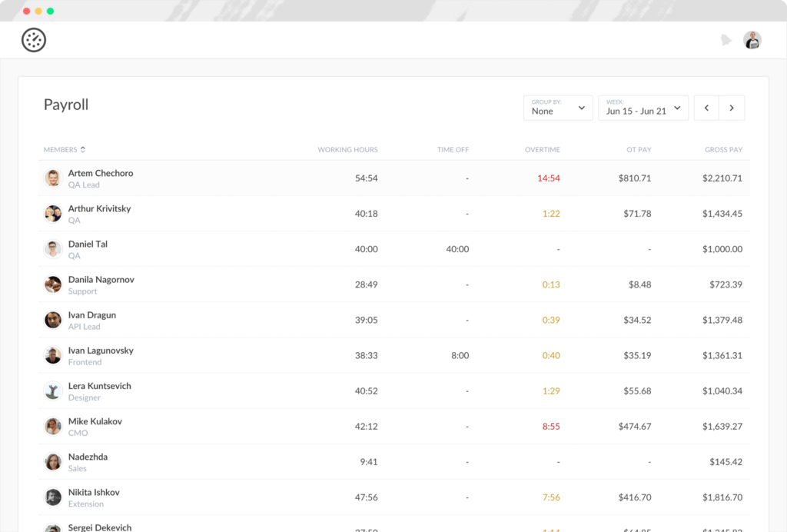The height and width of the screenshot is (532, 787).
Task: Click the OT Pay column header
Action: pyautogui.click(x=639, y=150)
